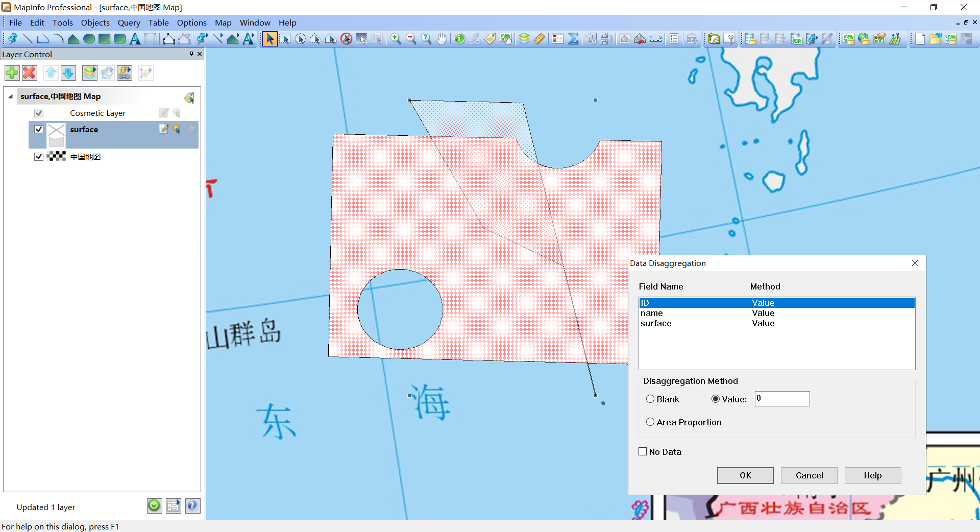Screen dimensions: 980x532
Task: Open the File menu
Action: [15, 22]
